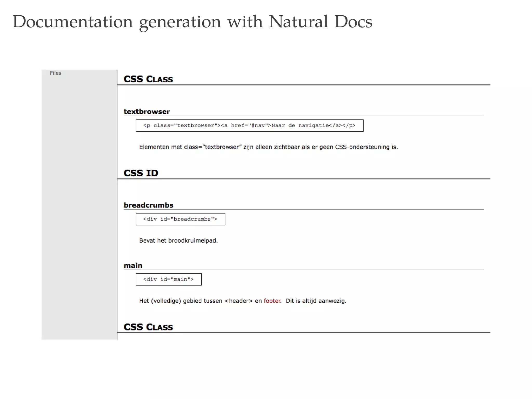
Task: Click 'Naar de navigatie' text in code
Action: (x=300, y=125)
